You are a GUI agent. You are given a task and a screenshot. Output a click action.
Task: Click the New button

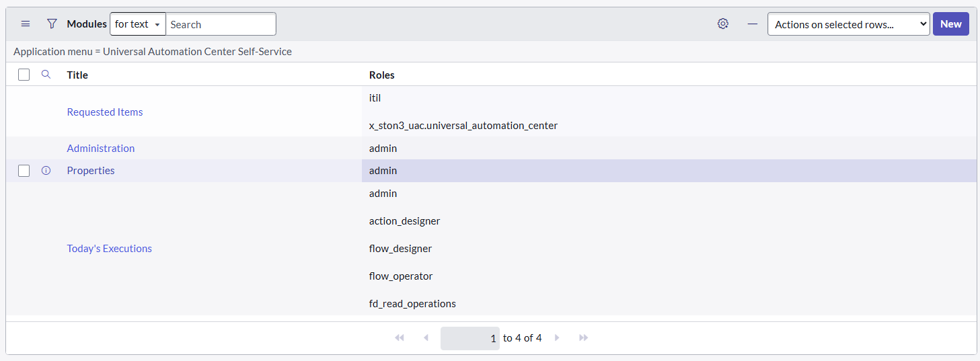pos(950,24)
